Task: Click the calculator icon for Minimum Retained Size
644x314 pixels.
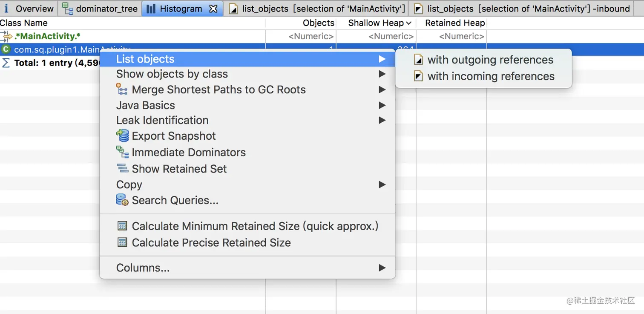Action: (122, 226)
